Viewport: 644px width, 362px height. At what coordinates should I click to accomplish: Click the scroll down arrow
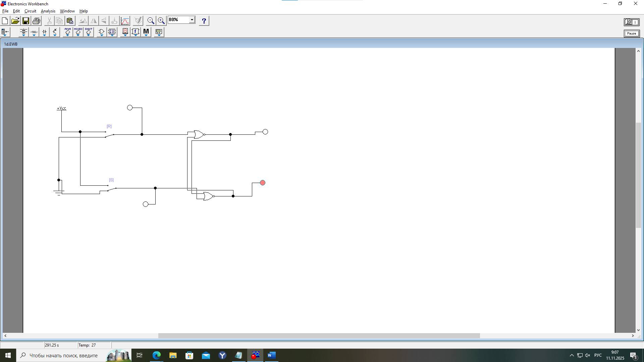[639, 330]
